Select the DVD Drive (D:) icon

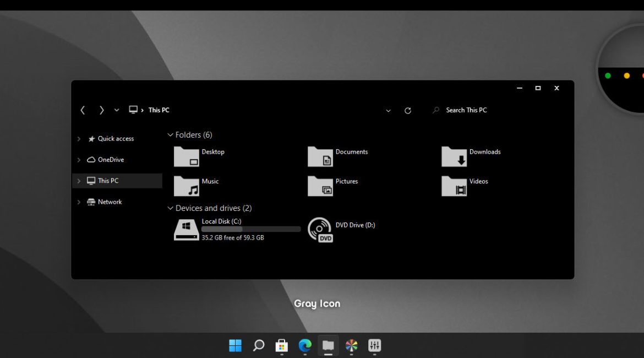click(x=320, y=229)
